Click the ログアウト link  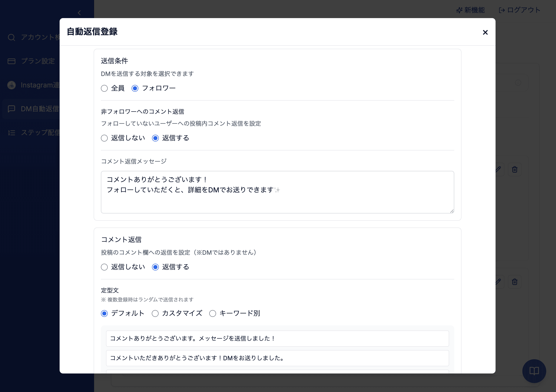click(x=519, y=10)
